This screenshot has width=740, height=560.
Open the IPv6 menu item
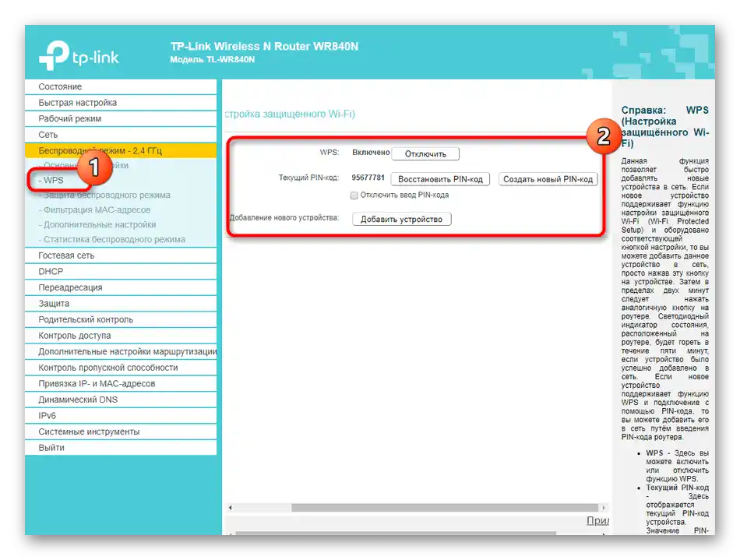click(121, 416)
